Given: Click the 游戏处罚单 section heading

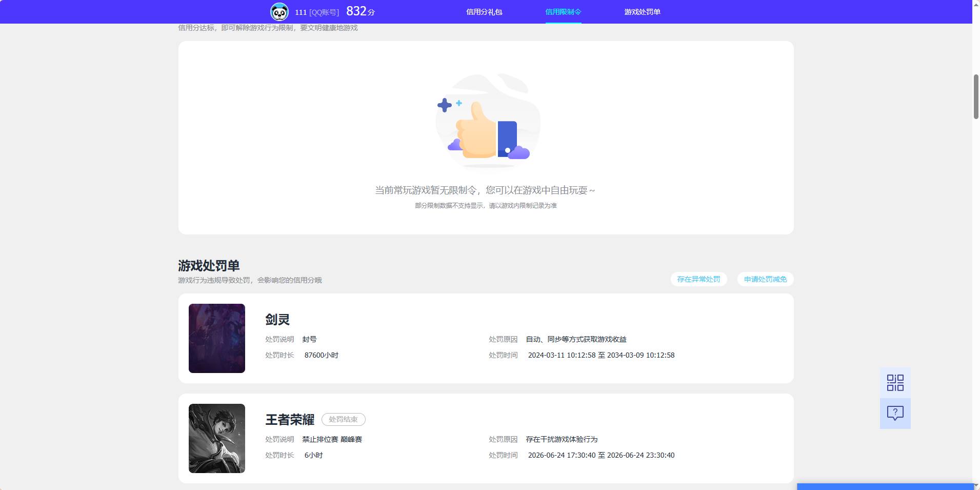Looking at the screenshot, I should click(209, 266).
